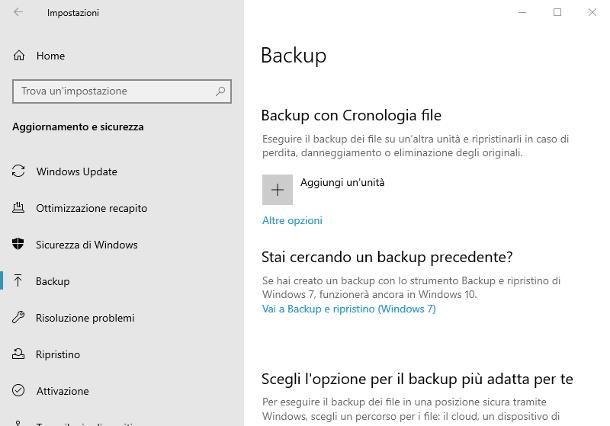Follow Vai a Backup e ripristino (Windows 7) link

349,309
